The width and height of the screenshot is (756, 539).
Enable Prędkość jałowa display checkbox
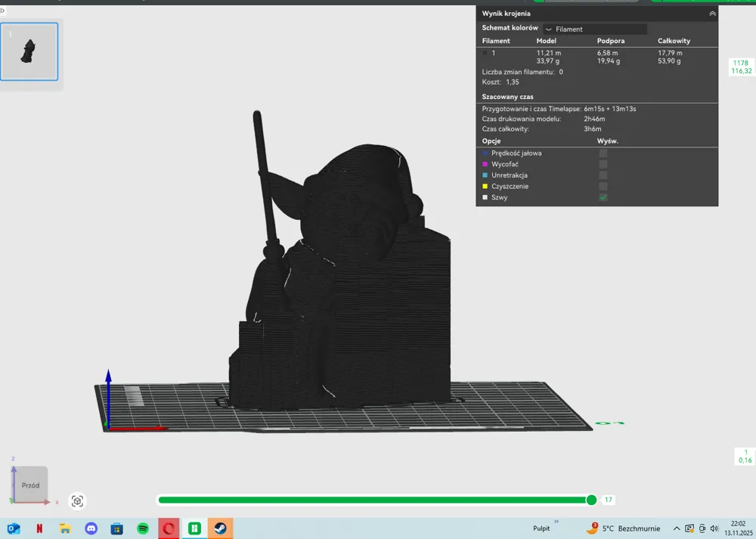click(603, 153)
